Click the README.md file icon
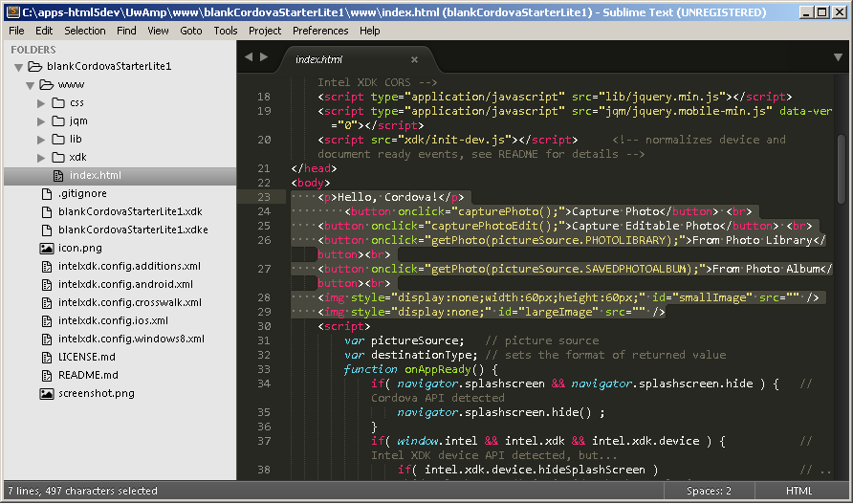This screenshot has height=504, width=853. [x=47, y=376]
